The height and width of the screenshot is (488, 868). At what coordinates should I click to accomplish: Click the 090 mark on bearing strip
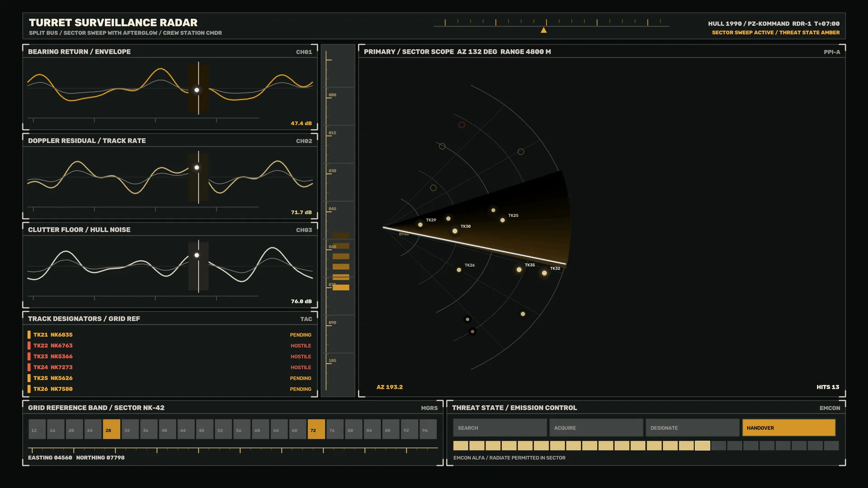[332, 323]
